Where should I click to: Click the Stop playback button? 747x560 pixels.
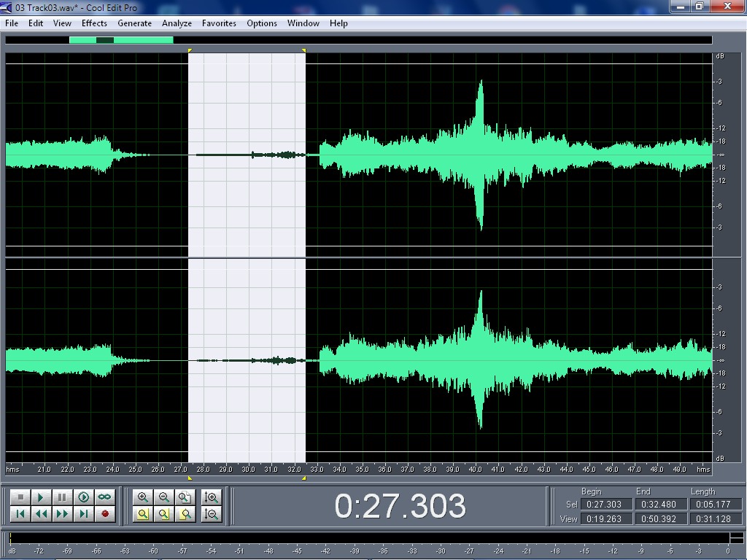point(20,497)
